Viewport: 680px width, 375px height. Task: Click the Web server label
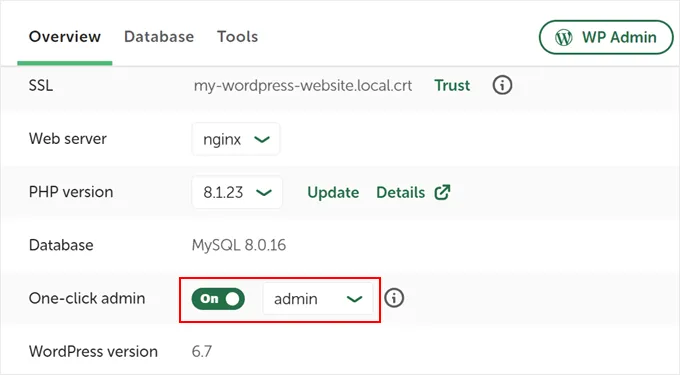(x=68, y=139)
